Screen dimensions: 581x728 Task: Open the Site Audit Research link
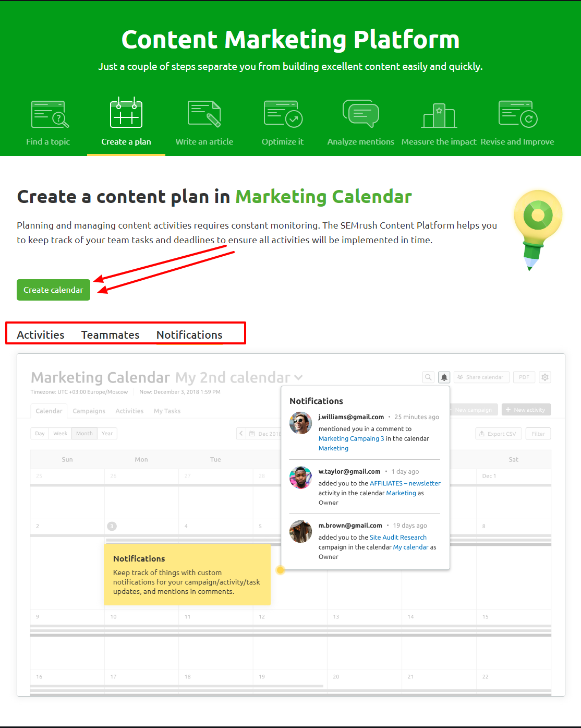coord(398,538)
